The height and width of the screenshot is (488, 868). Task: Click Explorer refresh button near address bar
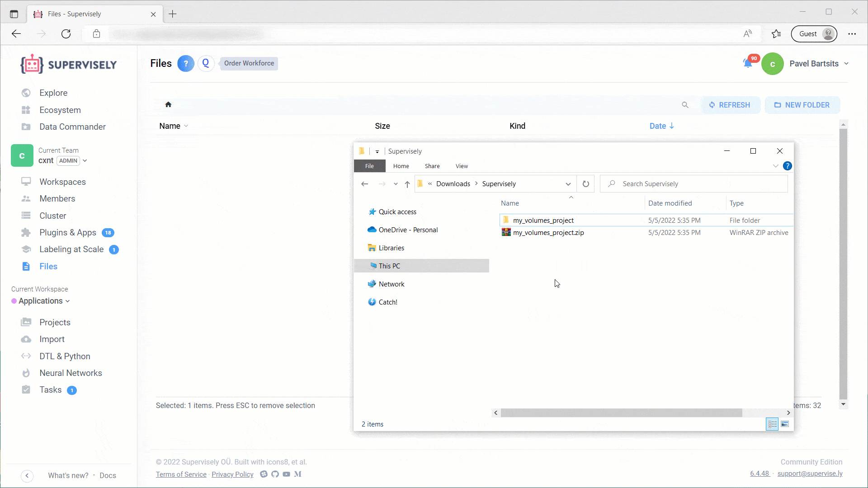tap(585, 184)
